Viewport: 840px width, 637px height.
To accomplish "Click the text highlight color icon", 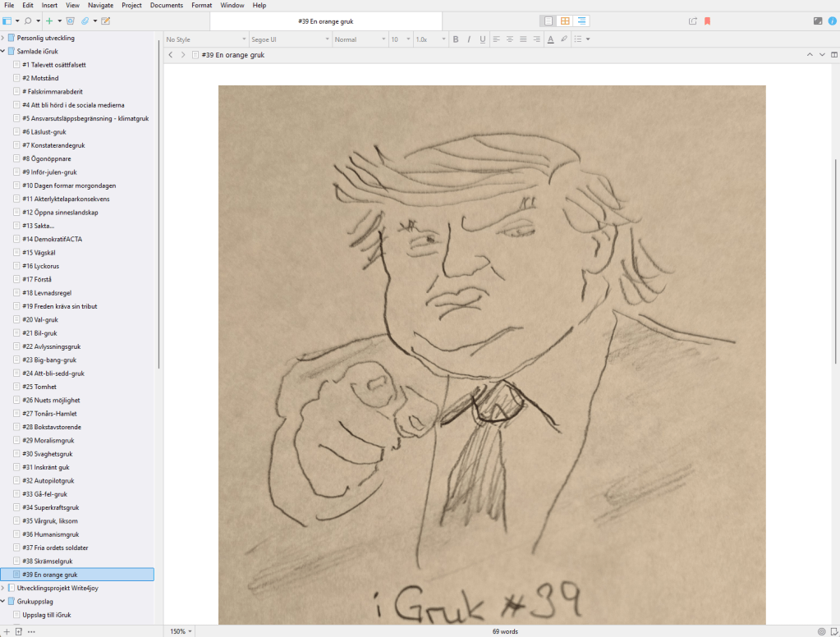I will pyautogui.click(x=563, y=39).
